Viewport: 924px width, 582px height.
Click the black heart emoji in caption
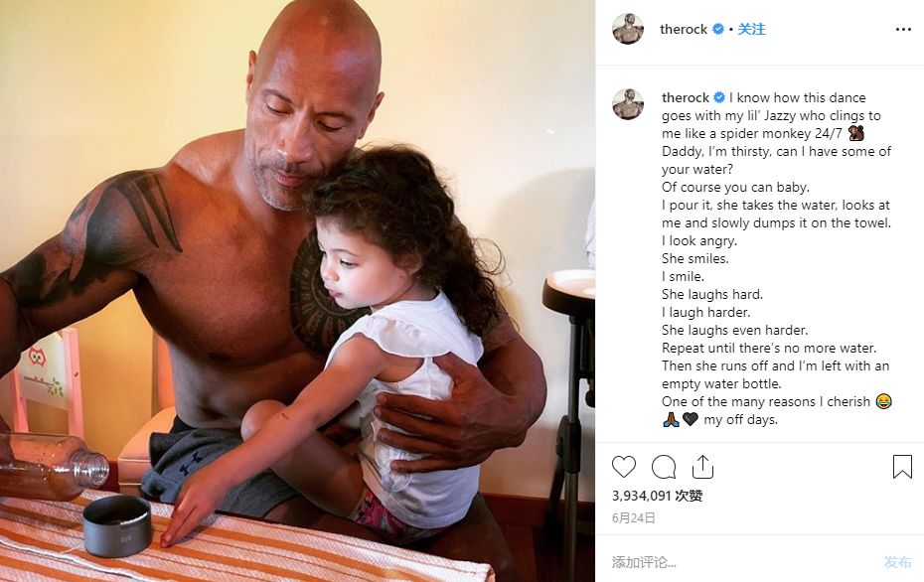[x=691, y=419]
